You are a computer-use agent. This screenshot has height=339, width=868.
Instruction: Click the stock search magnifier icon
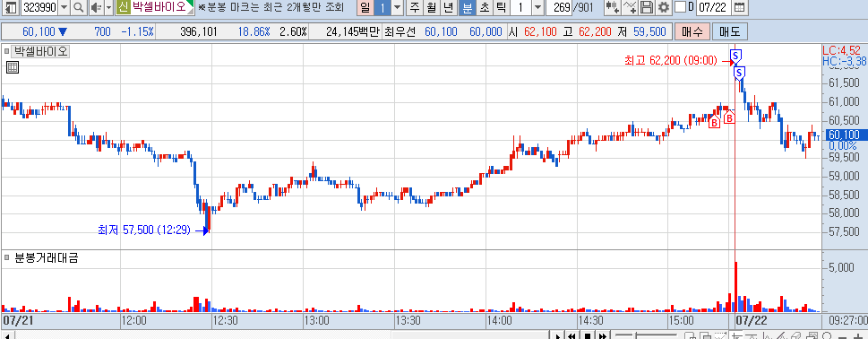[x=79, y=8]
